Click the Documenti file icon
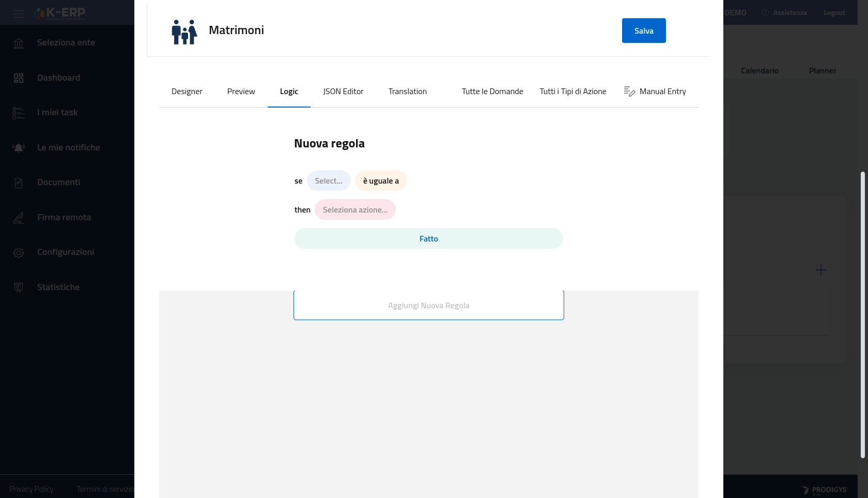Viewport: 868px width, 498px height. click(x=19, y=183)
